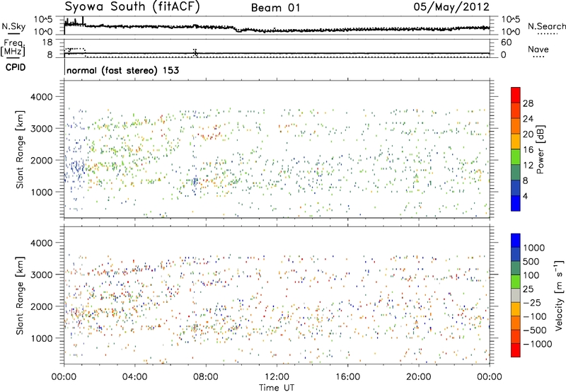
Task: Click the '24' Power colorbar label
Action: 528,119
